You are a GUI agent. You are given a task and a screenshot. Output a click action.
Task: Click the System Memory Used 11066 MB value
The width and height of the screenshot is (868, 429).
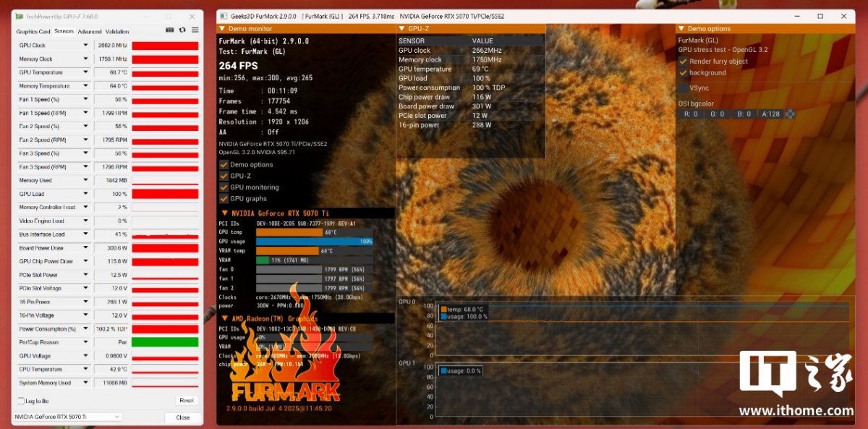click(x=111, y=383)
